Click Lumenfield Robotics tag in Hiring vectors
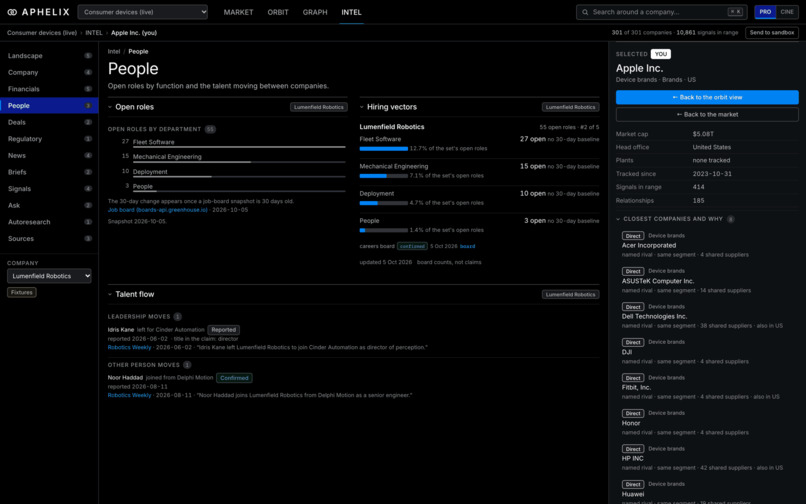 pyautogui.click(x=571, y=107)
